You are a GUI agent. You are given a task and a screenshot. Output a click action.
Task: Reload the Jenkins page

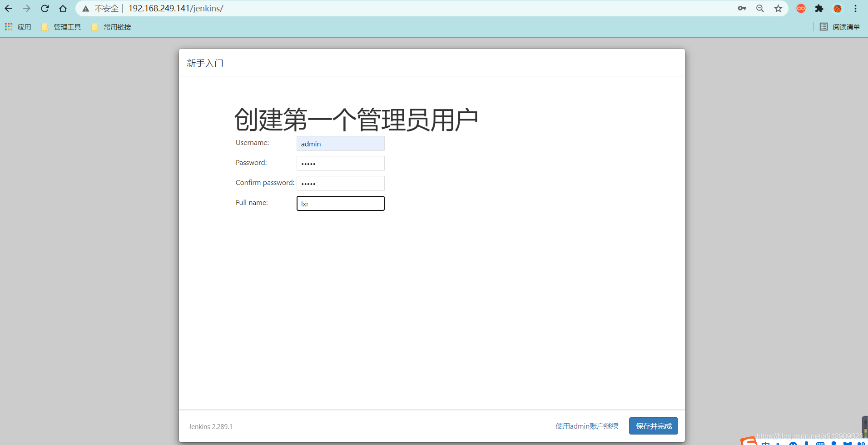pos(45,9)
